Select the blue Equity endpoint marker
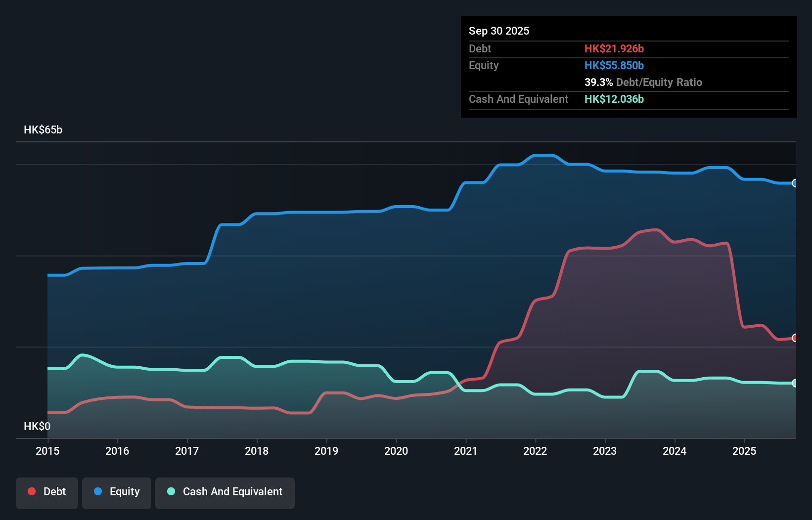The height and width of the screenshot is (520, 812). click(x=795, y=183)
